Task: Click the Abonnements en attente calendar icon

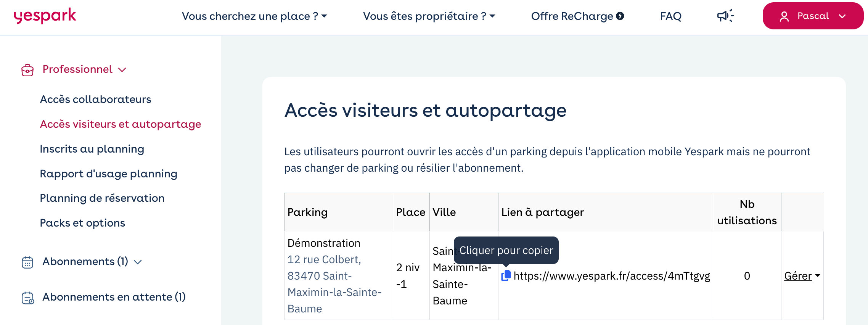Action: (x=28, y=298)
